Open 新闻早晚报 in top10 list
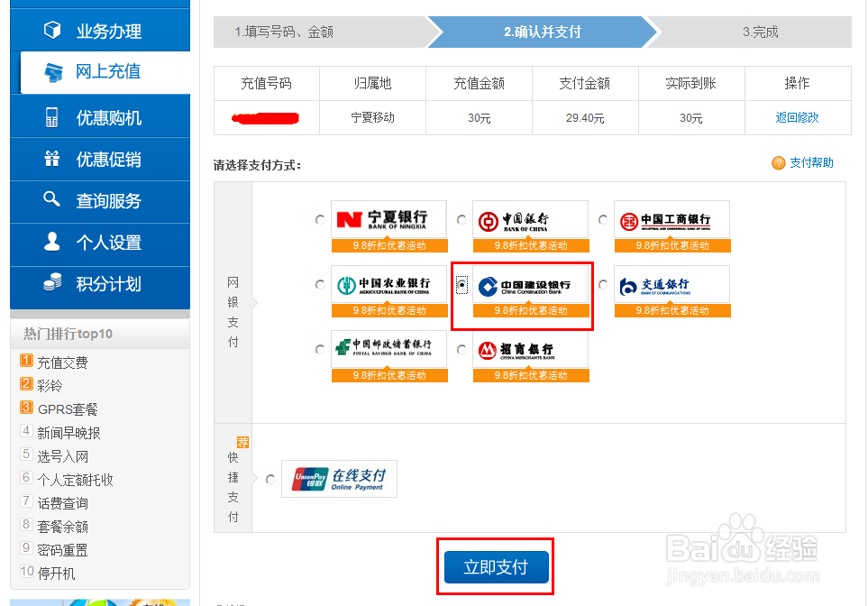868x606 pixels. 69,433
